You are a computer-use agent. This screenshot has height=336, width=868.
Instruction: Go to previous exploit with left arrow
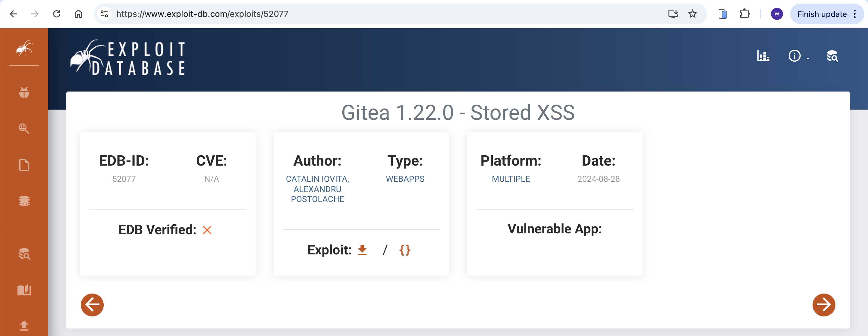pos(92,305)
